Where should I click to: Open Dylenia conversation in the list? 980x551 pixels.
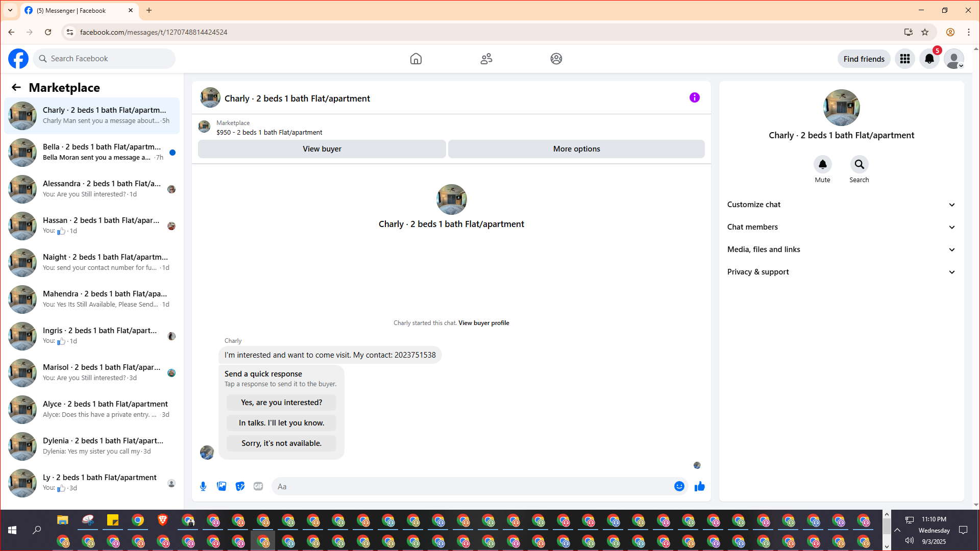(92, 446)
